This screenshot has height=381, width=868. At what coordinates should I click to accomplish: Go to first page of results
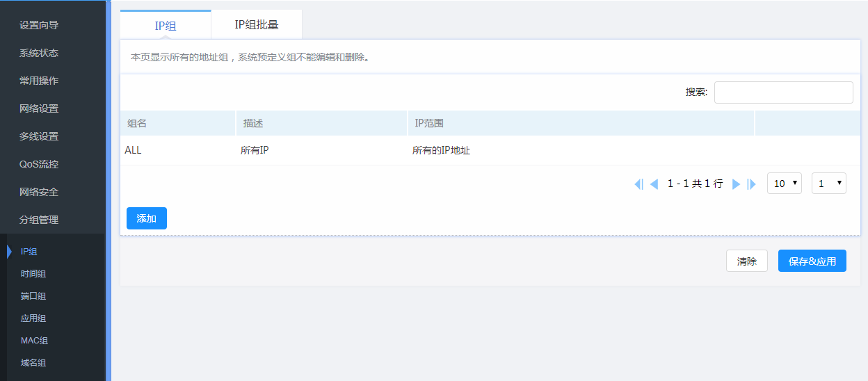(638, 184)
